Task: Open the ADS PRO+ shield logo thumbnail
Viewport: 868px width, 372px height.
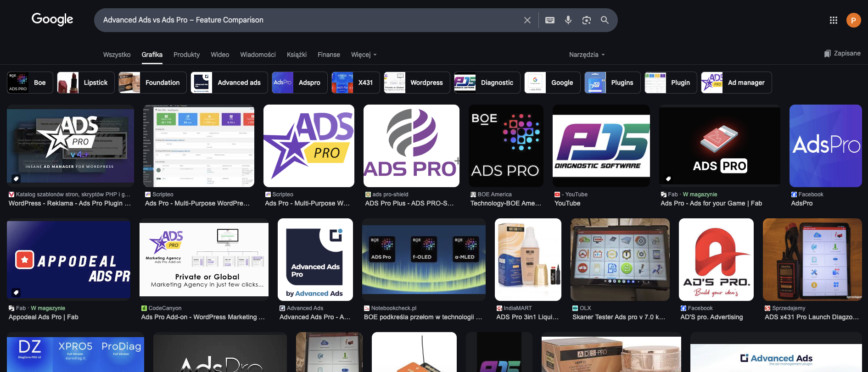Action: 411,146
